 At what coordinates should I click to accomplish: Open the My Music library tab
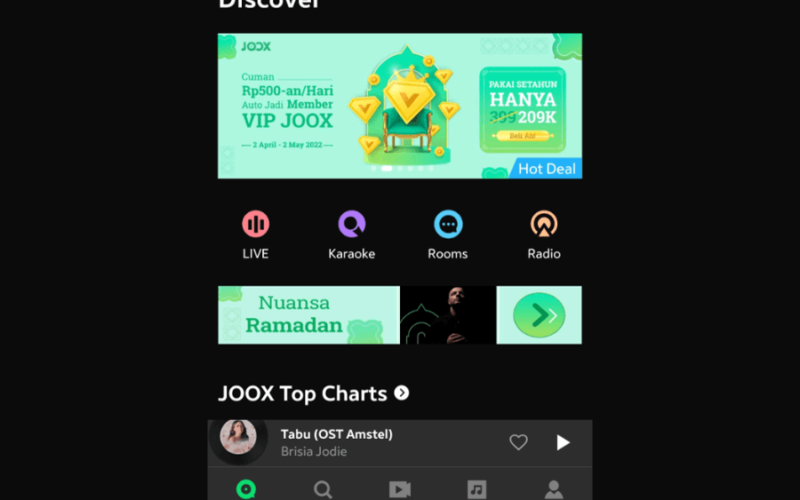coord(477,489)
